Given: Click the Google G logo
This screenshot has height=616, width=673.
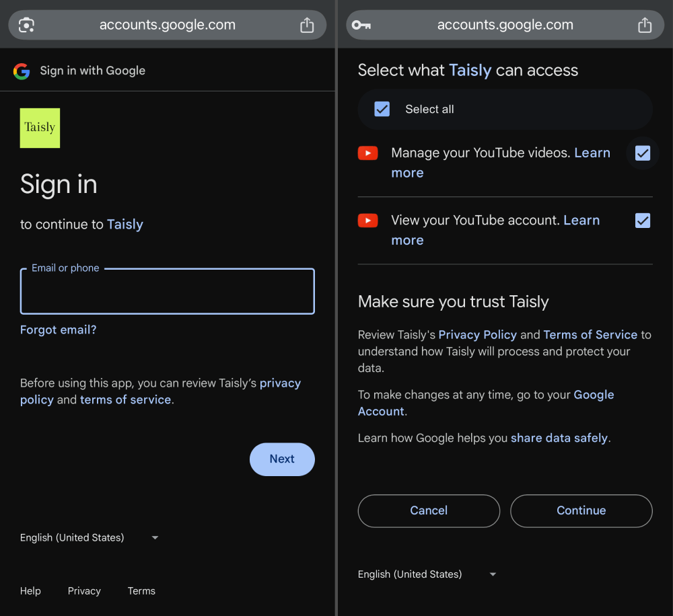Looking at the screenshot, I should pos(22,71).
